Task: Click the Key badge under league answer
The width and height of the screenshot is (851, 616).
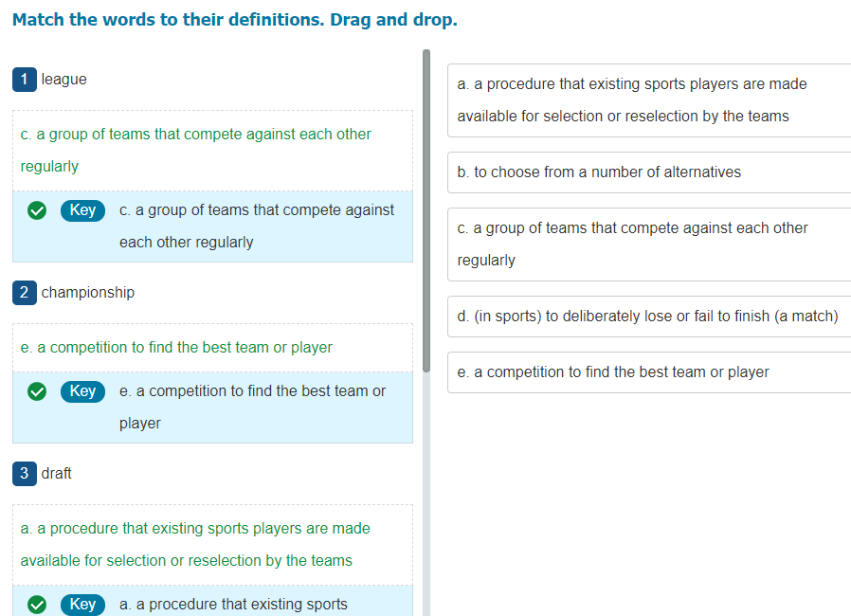Action: [x=82, y=210]
